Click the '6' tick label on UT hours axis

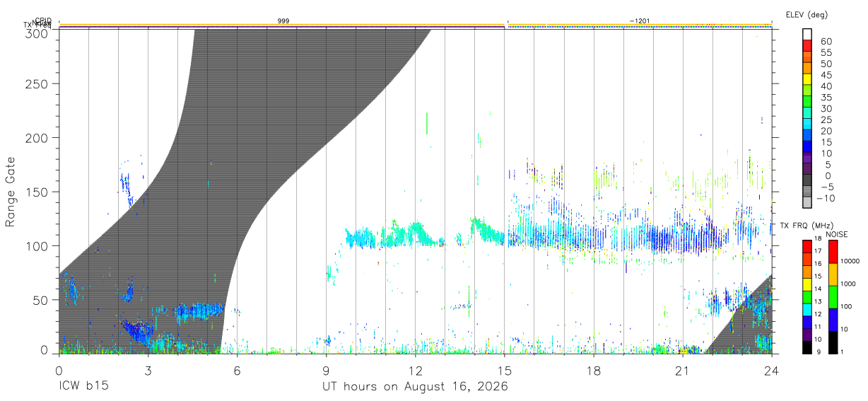pos(237,371)
